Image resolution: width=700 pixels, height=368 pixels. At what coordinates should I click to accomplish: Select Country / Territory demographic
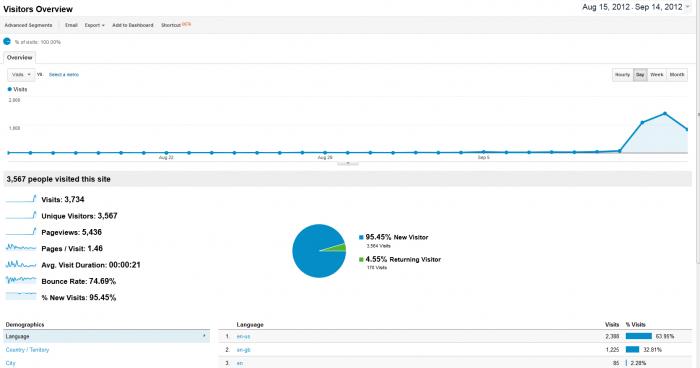(x=27, y=350)
